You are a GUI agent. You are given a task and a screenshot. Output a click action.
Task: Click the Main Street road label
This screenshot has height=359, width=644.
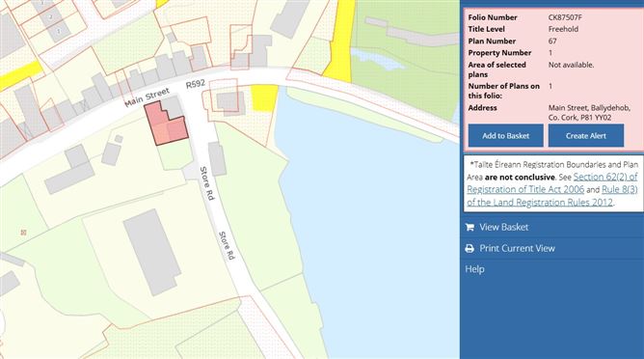click(x=148, y=97)
